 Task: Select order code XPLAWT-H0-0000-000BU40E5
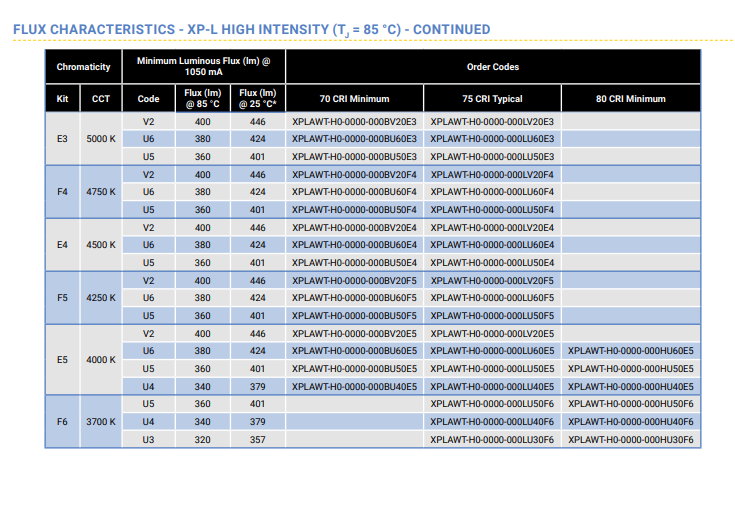(x=354, y=387)
